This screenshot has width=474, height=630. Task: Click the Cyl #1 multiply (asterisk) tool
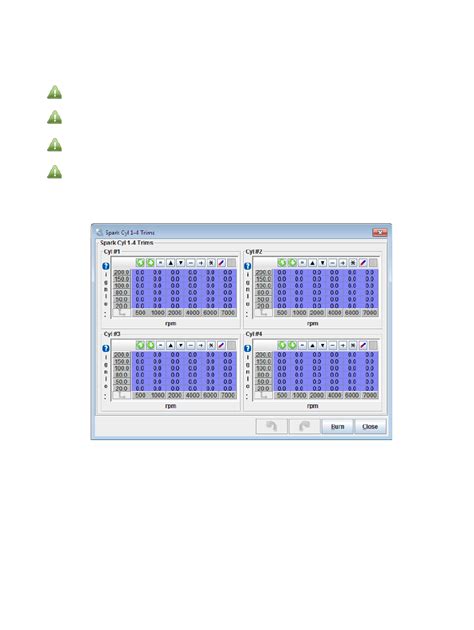(211, 263)
